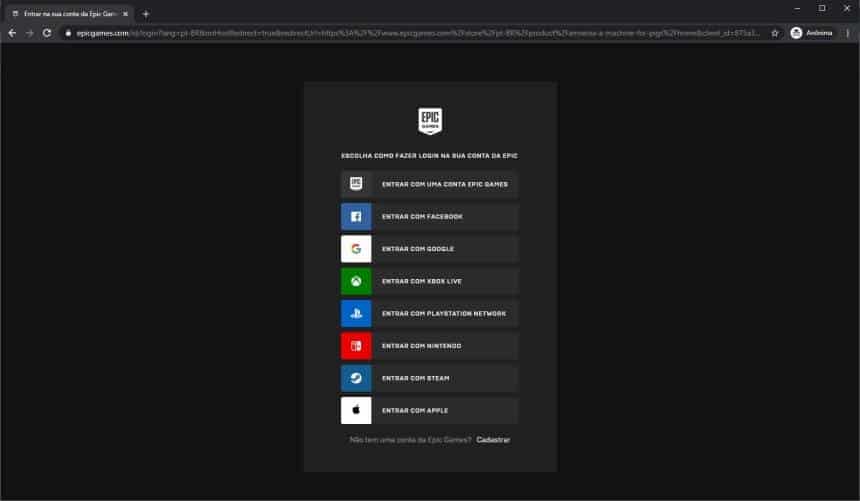Select the Entrar na sua conta tab
The image size is (860, 501).
(69, 14)
